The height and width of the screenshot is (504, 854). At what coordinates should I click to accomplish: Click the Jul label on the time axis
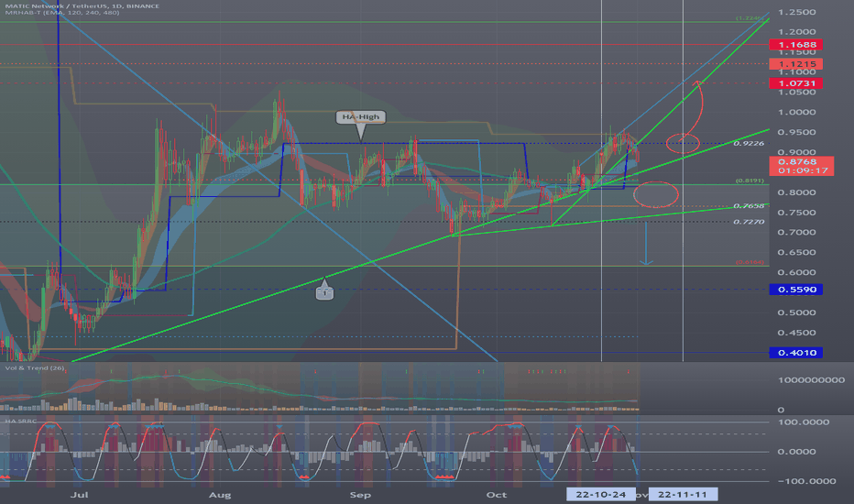(80, 495)
